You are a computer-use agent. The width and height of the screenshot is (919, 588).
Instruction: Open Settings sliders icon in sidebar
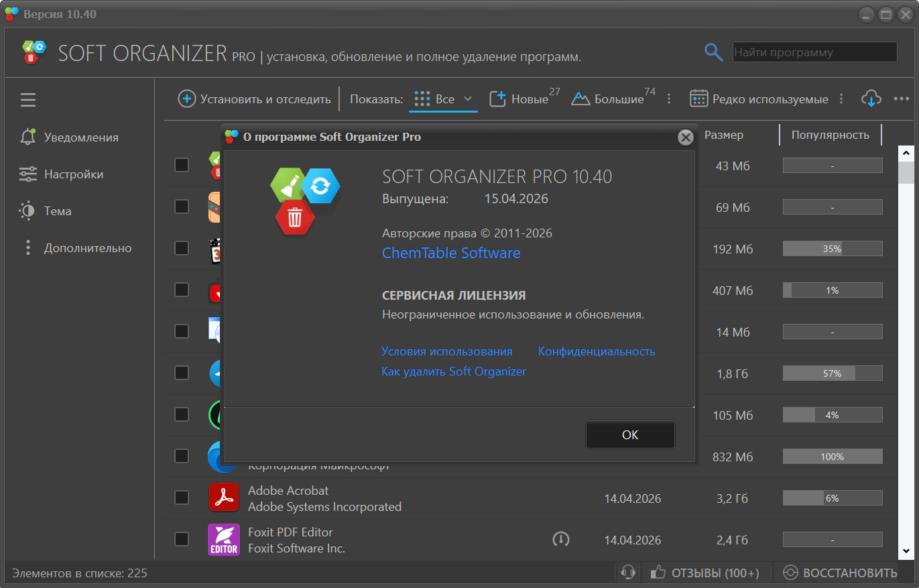(x=27, y=174)
